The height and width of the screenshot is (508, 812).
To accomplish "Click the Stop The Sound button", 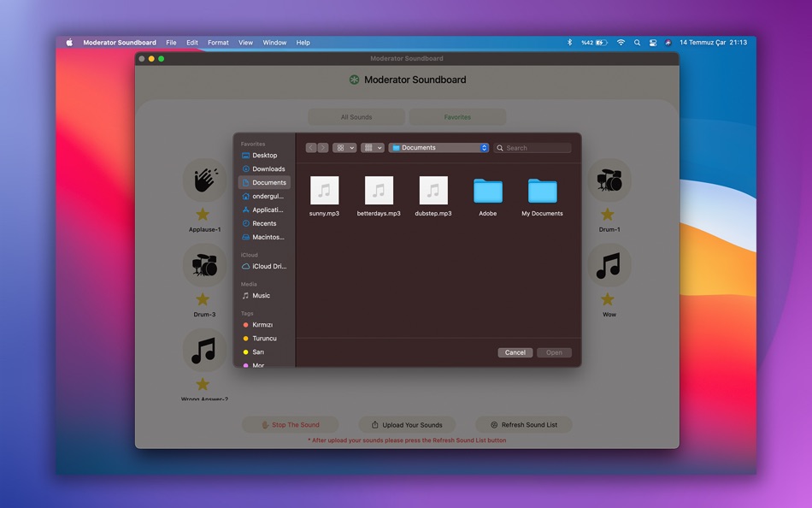I will click(290, 424).
